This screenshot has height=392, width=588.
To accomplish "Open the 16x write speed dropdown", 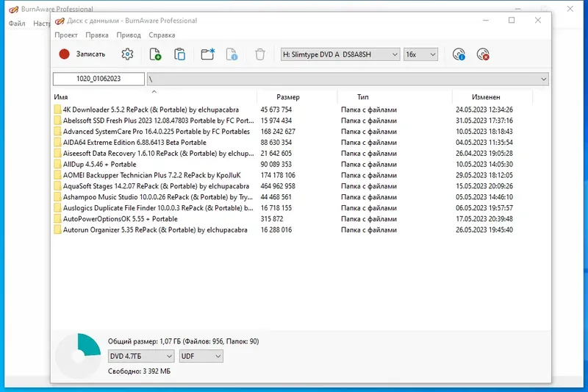I will point(420,54).
